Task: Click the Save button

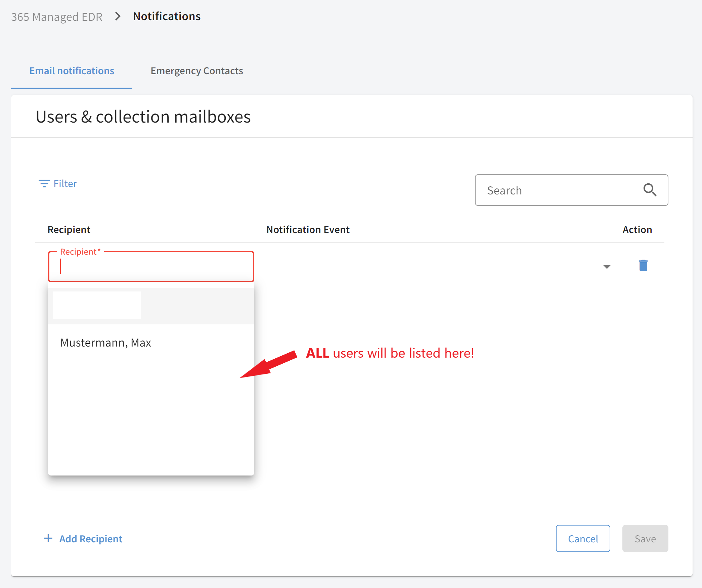Action: pos(645,538)
